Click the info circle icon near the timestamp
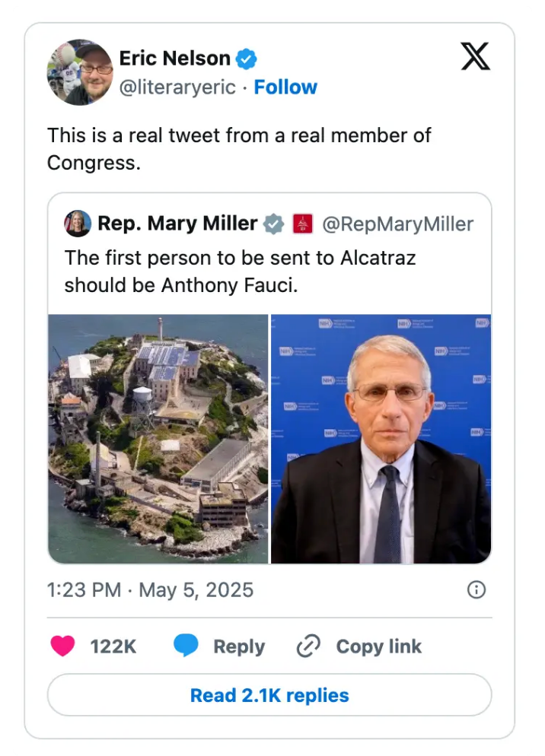This screenshot has width=545, height=756. 477,589
